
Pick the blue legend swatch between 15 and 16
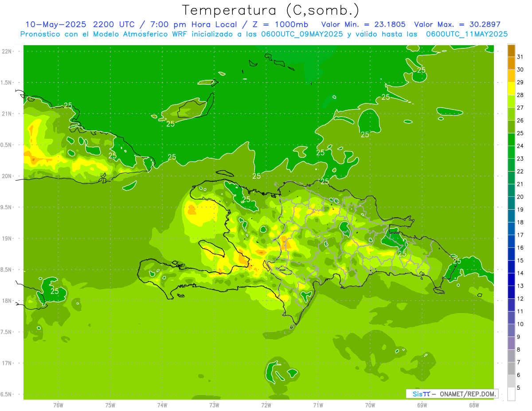[x=511, y=254]
